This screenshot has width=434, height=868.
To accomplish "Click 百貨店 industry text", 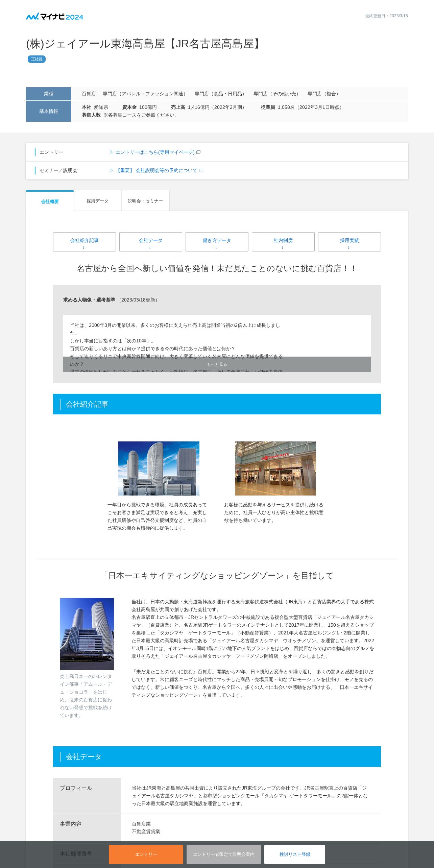I will pyautogui.click(x=89, y=94).
